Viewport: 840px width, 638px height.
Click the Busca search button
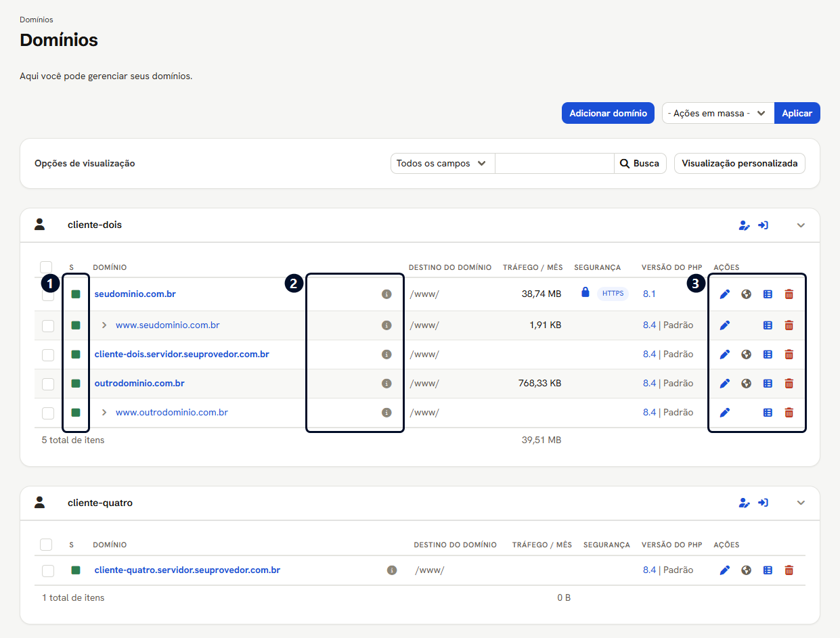click(640, 163)
